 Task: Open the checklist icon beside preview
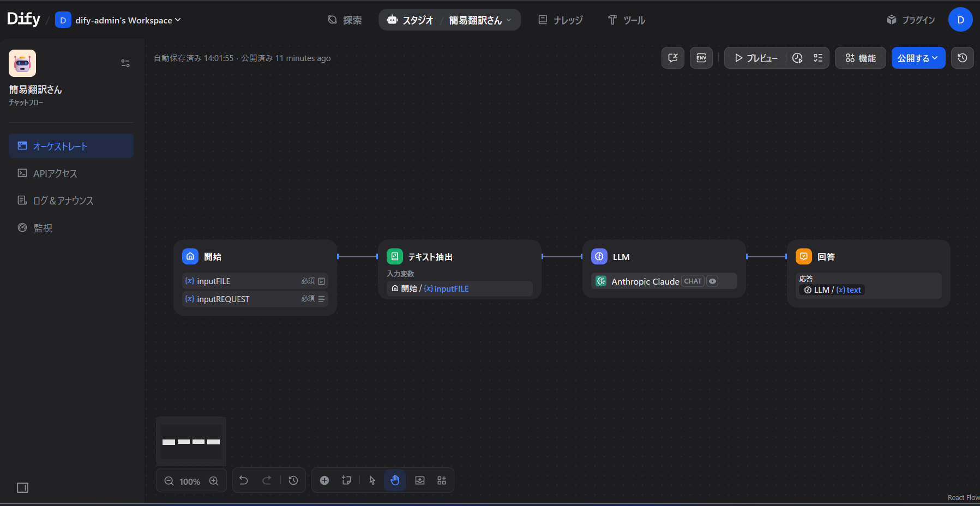coord(818,58)
